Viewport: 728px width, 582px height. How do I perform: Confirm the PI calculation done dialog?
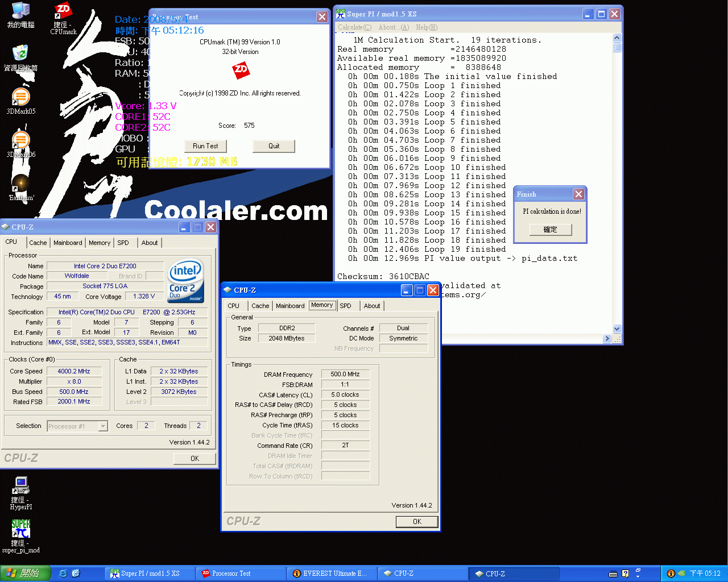click(551, 230)
